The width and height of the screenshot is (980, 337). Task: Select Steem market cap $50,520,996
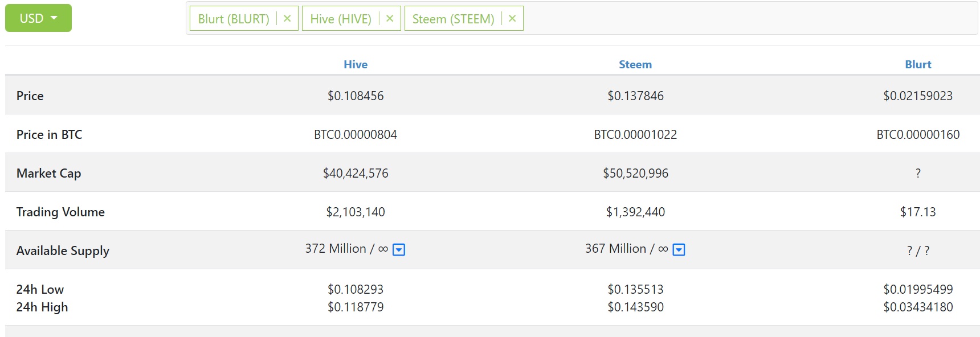tap(635, 173)
